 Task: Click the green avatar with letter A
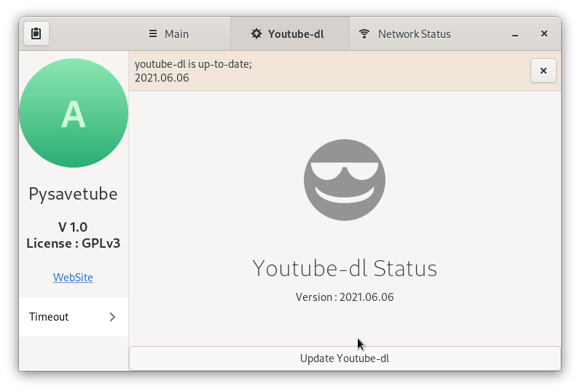74,113
